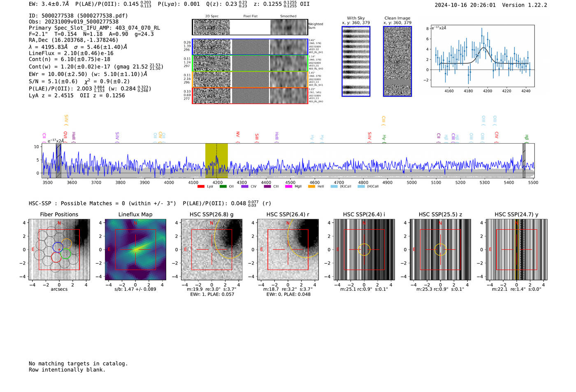Click 'HSC-SSP : Possible Matches = 0' text

pos(77,203)
